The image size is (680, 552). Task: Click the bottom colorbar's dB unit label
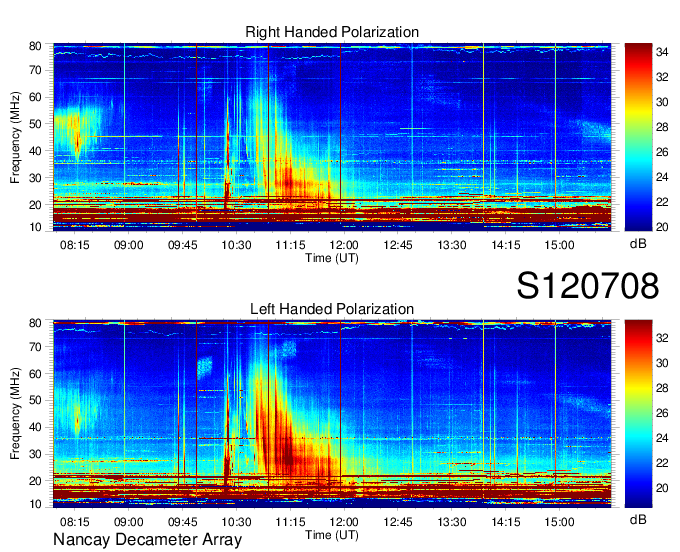pos(638,519)
